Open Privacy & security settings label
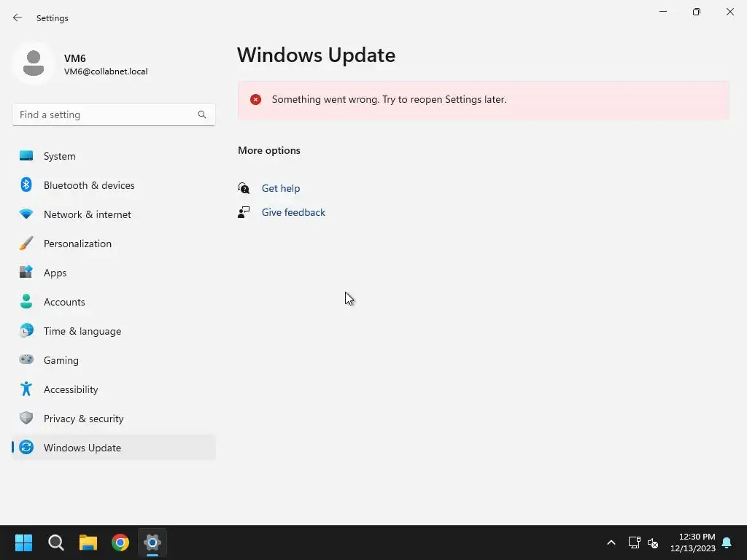The width and height of the screenshot is (747, 560). (x=84, y=419)
